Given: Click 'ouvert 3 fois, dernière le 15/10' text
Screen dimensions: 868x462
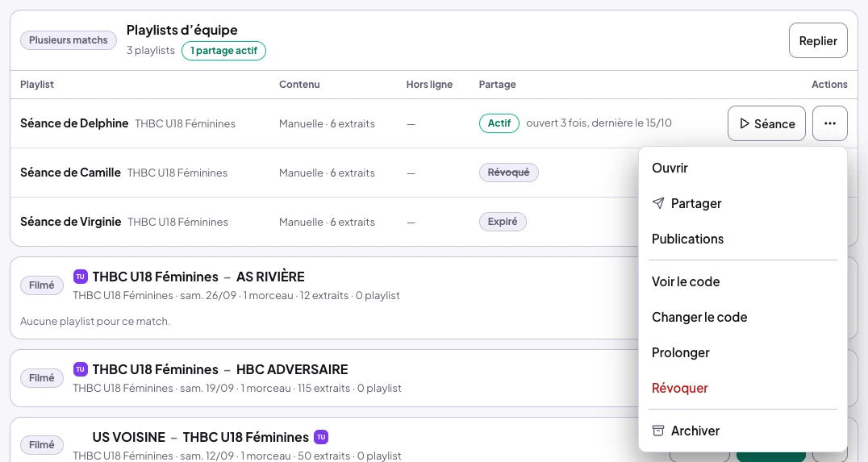Looking at the screenshot, I should click(599, 123).
